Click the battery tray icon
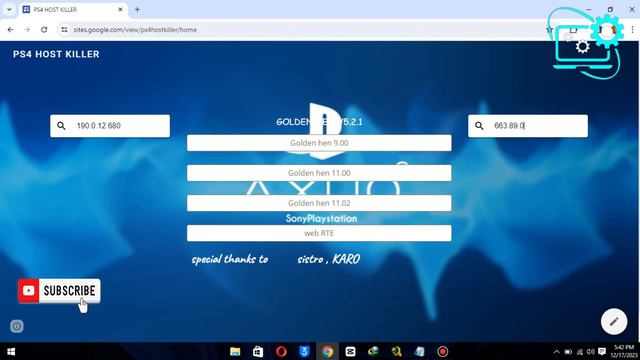The height and width of the screenshot is (360, 640). pyautogui.click(x=568, y=351)
